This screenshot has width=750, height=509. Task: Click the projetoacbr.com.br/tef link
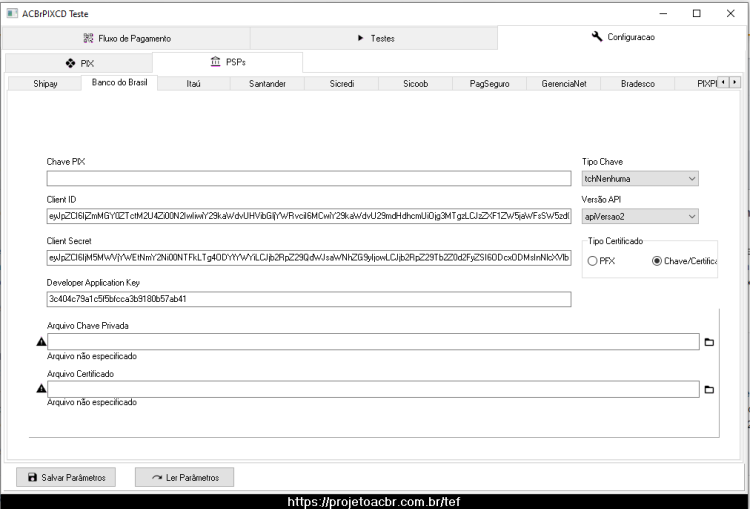374,502
